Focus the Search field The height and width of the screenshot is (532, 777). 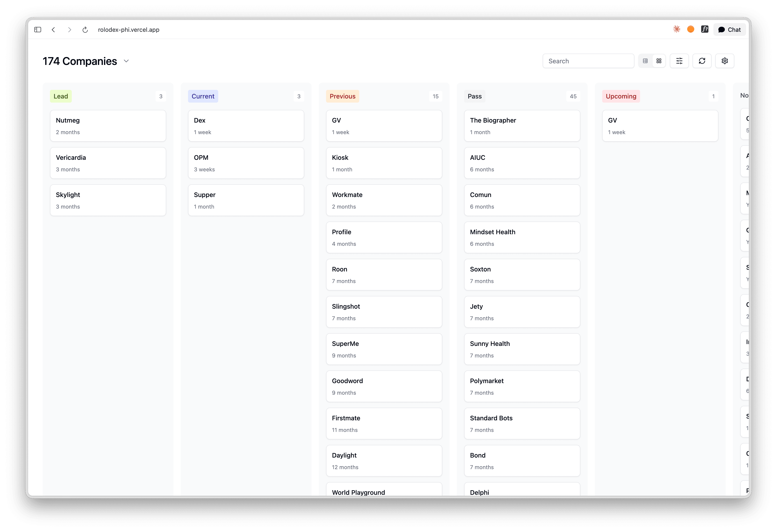[589, 61]
